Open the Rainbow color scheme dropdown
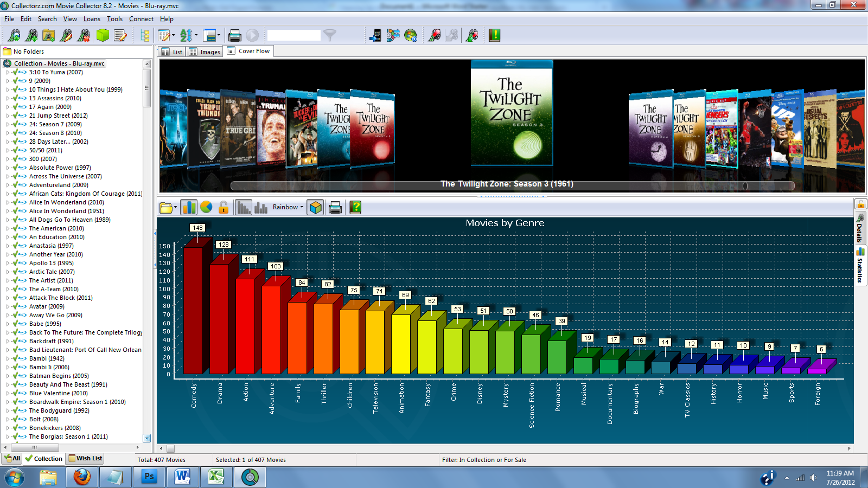This screenshot has height=488, width=868. [x=288, y=207]
